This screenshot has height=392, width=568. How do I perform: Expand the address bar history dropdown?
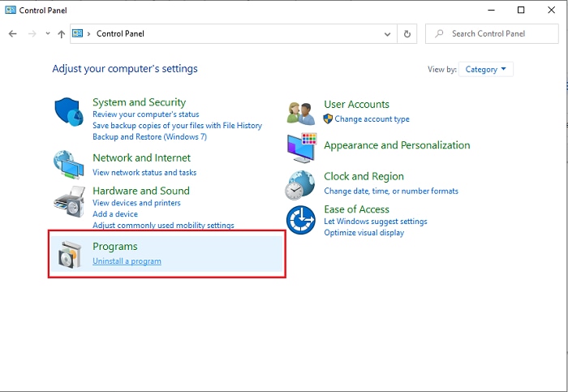pyautogui.click(x=387, y=34)
